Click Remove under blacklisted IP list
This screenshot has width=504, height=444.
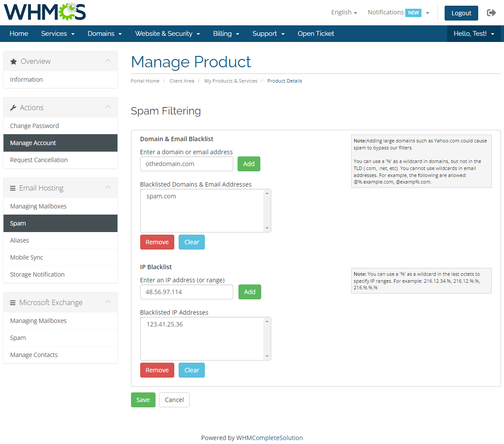tap(157, 370)
